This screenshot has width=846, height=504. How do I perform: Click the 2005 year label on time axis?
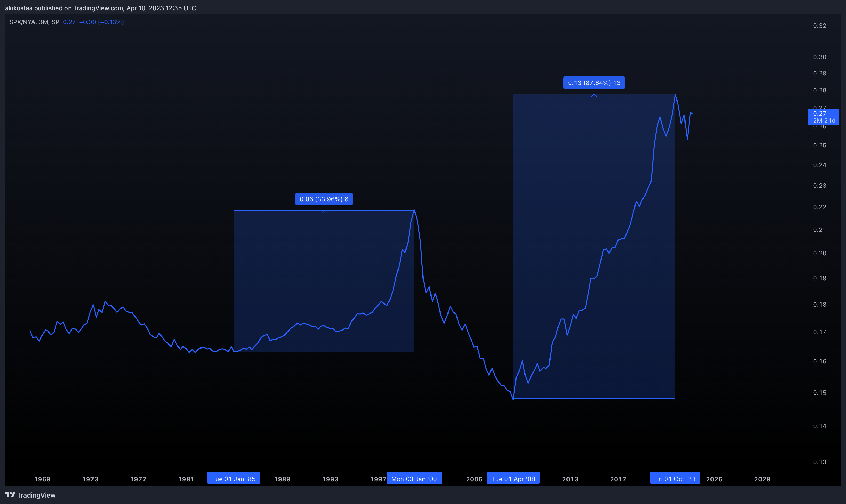pyautogui.click(x=474, y=479)
